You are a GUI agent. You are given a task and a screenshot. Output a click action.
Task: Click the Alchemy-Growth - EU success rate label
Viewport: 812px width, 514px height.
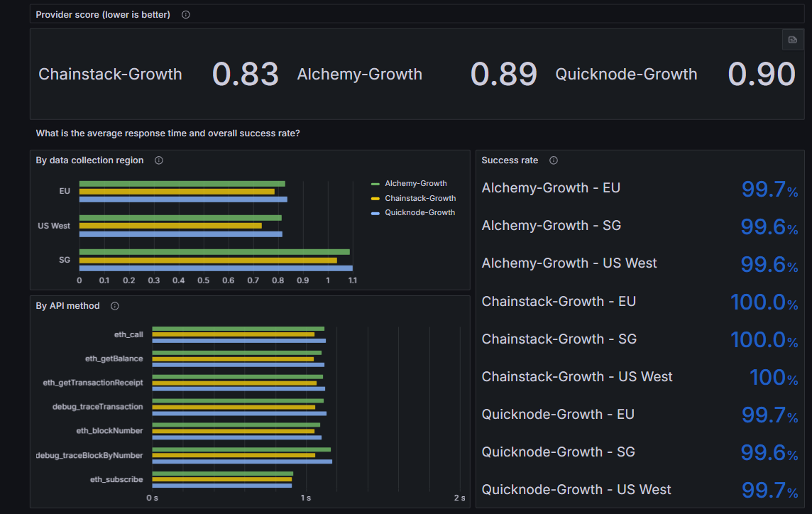pos(551,188)
